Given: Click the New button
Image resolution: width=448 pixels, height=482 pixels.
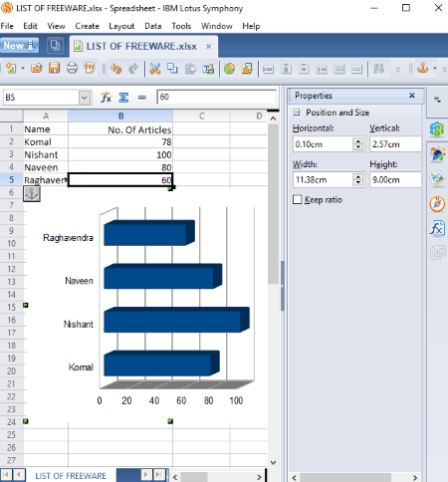Looking at the screenshot, I should coord(19,46).
